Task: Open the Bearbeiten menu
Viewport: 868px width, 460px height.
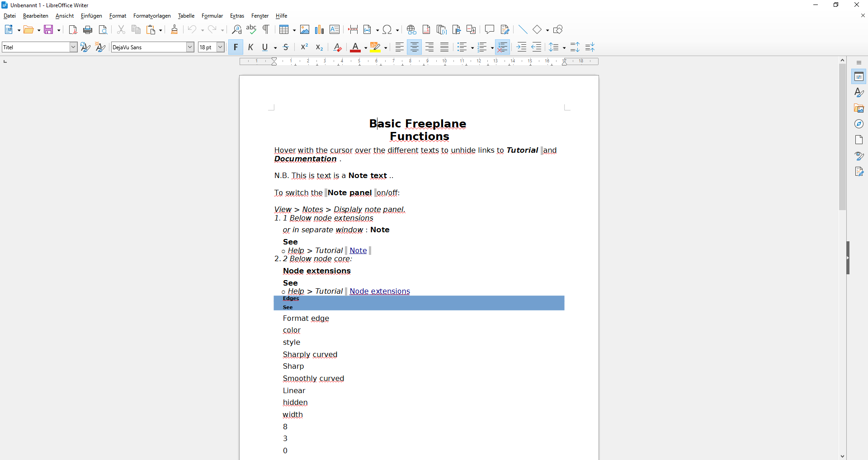Action: (36, 16)
